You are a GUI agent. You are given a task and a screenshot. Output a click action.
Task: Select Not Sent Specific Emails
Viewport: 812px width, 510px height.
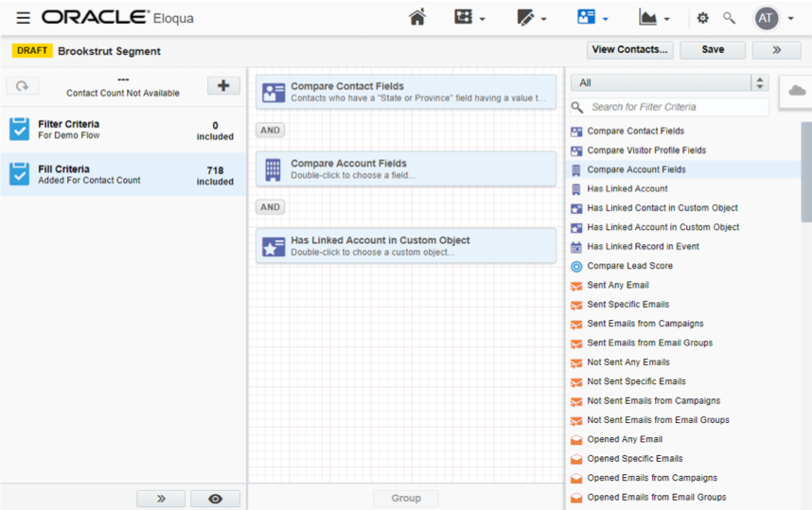pyautogui.click(x=637, y=381)
